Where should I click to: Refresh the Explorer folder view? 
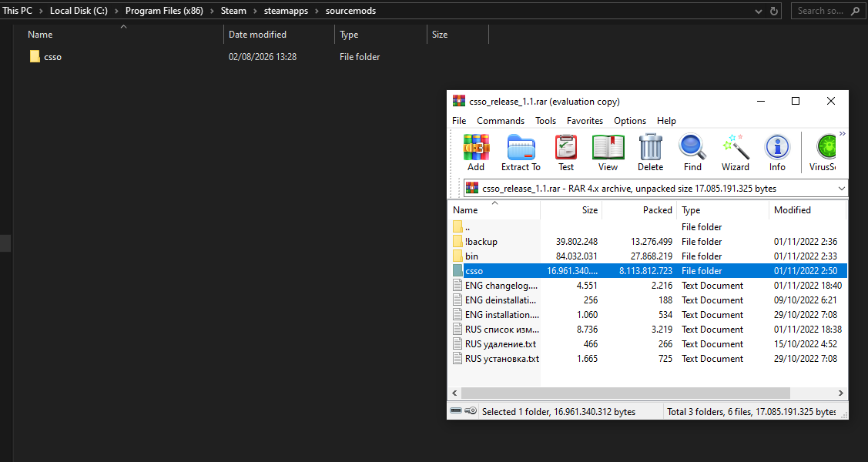click(x=774, y=11)
